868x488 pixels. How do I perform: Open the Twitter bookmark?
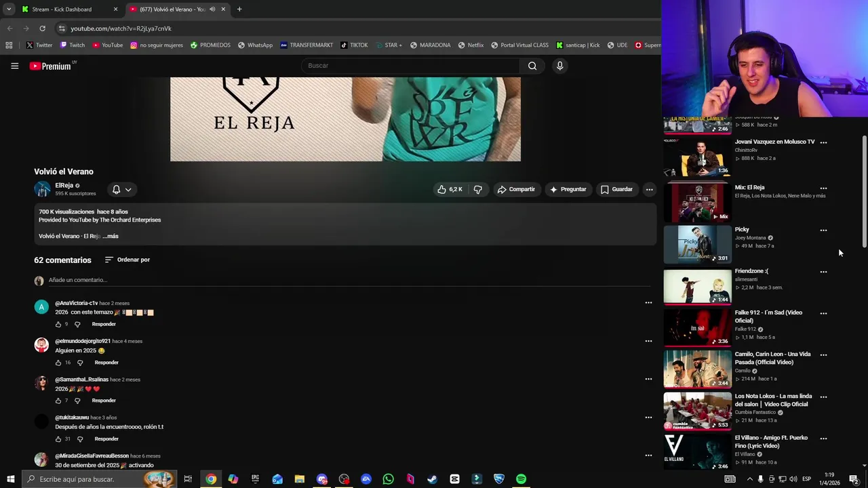[x=39, y=45]
